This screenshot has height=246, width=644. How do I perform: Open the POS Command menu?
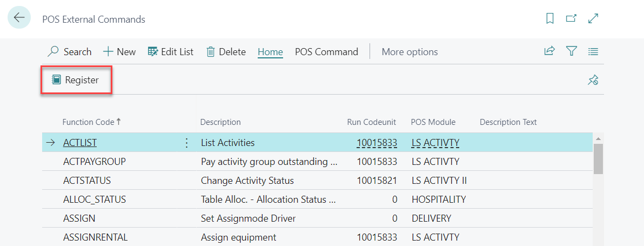326,52
